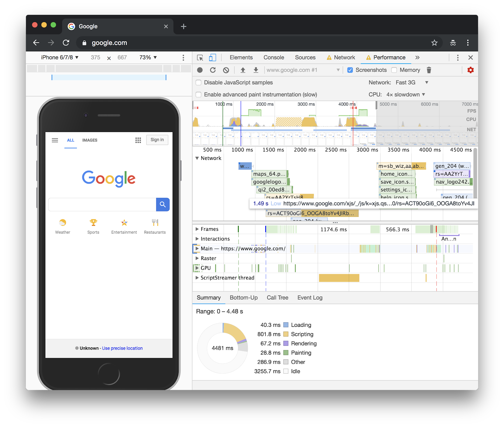Switch to the Elements tab
Screen dimensions: 504x427
pyautogui.click(x=241, y=58)
